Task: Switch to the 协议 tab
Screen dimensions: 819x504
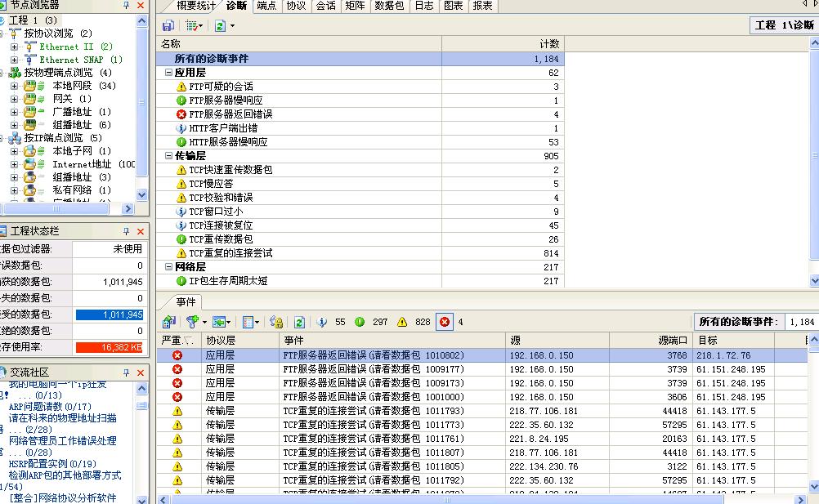Action: (296, 5)
